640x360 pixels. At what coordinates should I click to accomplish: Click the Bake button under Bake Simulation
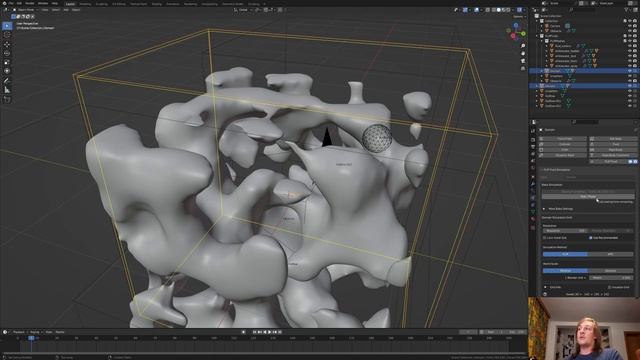point(588,197)
